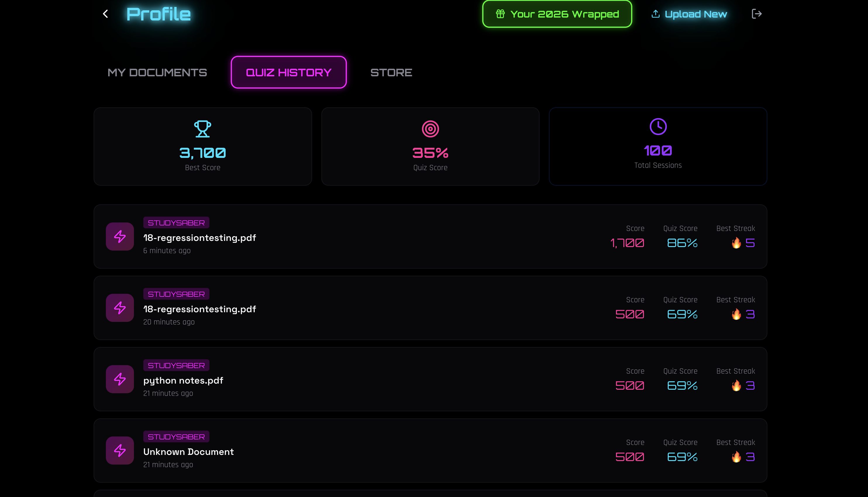Click Upload New button

point(689,14)
